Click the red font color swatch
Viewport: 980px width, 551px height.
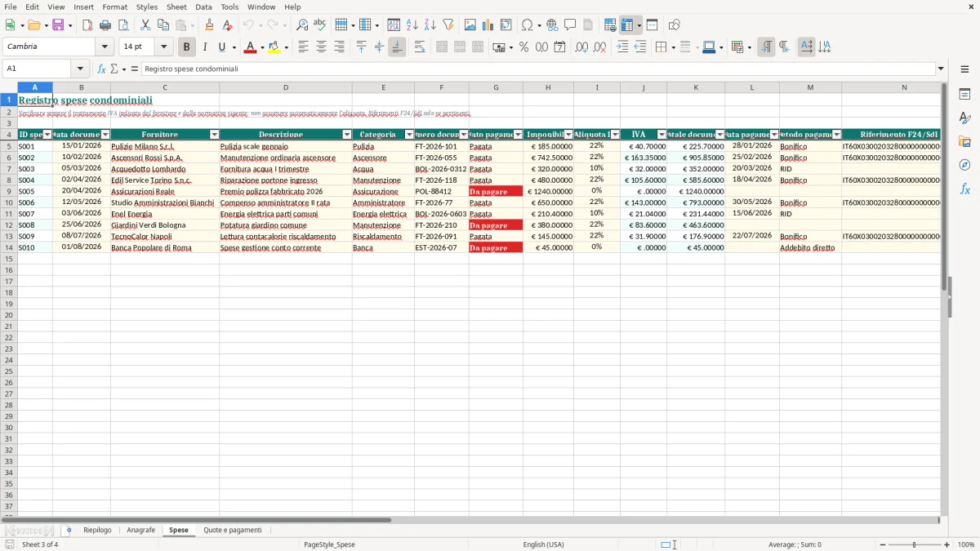[x=250, y=47]
